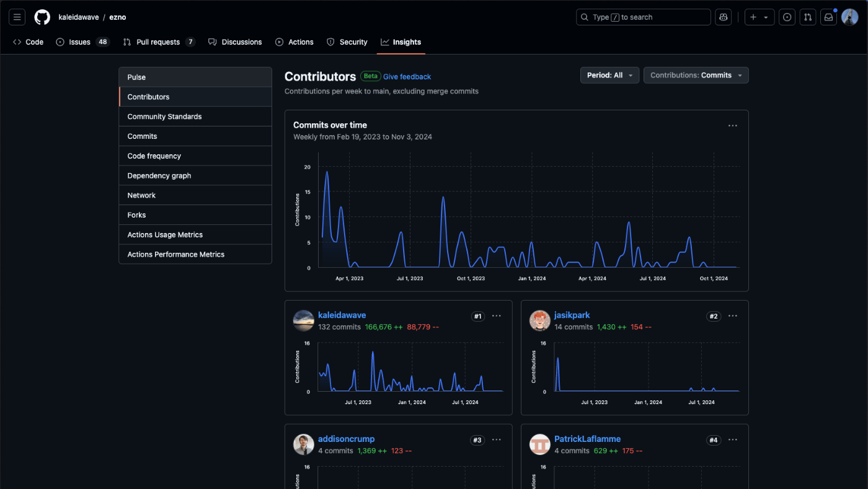Open addisoncrump contributor profile link
The width and height of the screenshot is (868, 489).
347,439
